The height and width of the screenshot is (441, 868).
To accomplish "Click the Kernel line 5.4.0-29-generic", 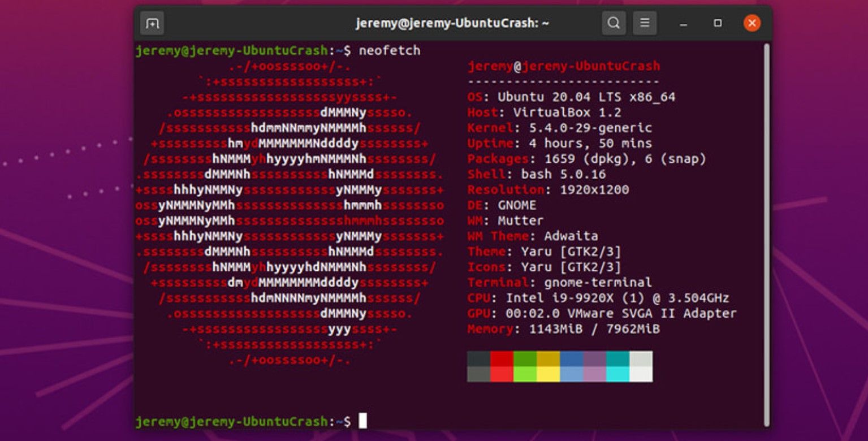I will click(x=560, y=128).
